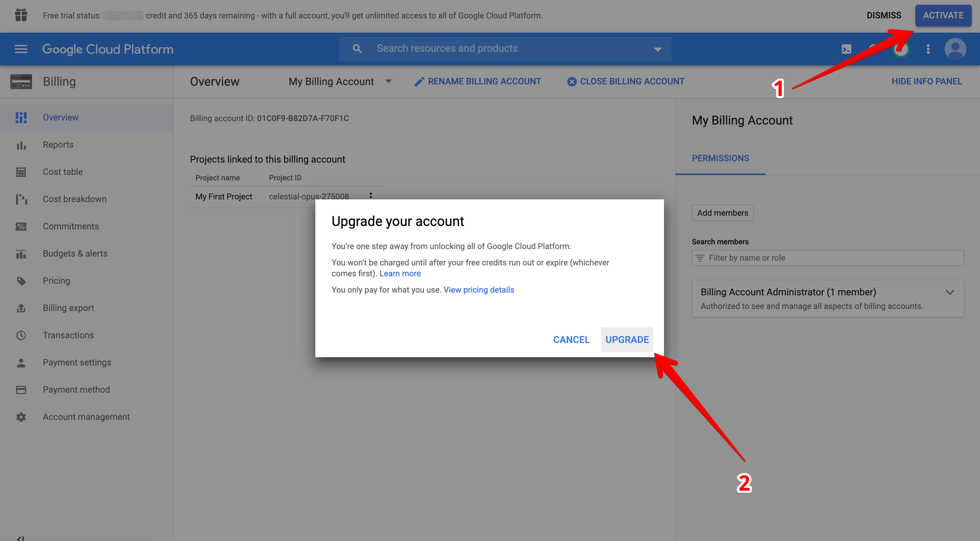Click HIDE INFO PANEL

pos(926,81)
